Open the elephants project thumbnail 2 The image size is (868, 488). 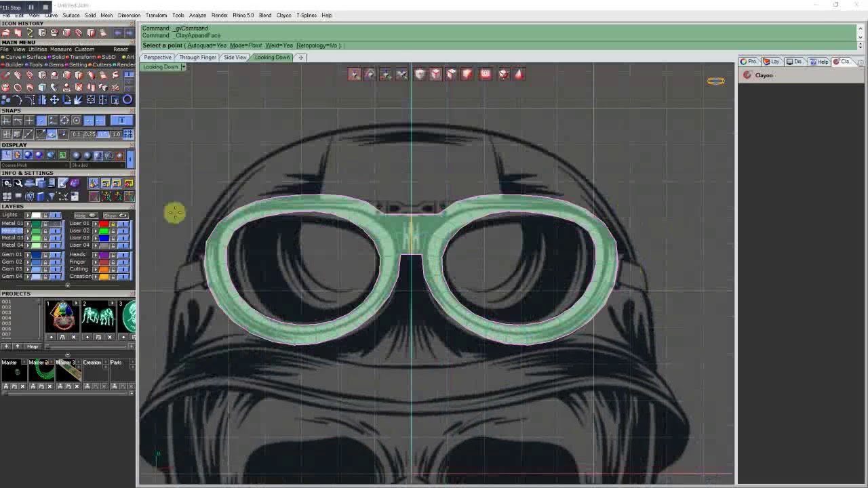coord(98,317)
